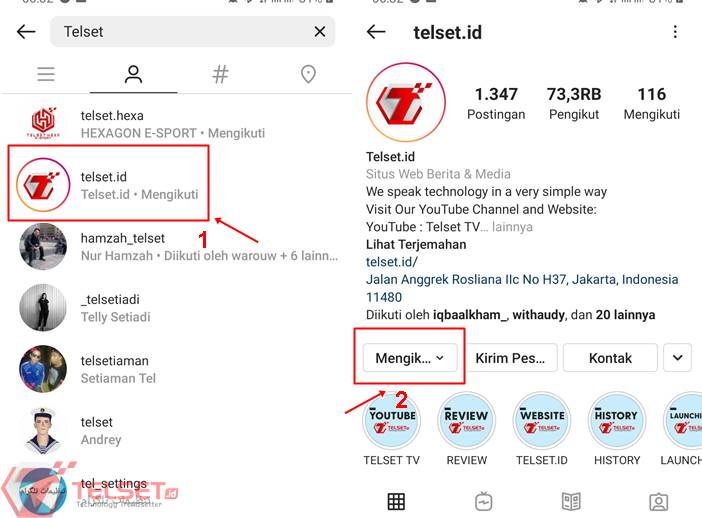Open the REVIEW story highlight
702x518 pixels.
467,421
